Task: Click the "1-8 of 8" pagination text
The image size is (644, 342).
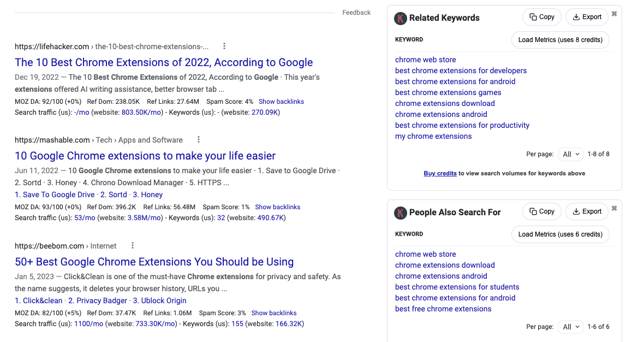Action: pos(598,154)
